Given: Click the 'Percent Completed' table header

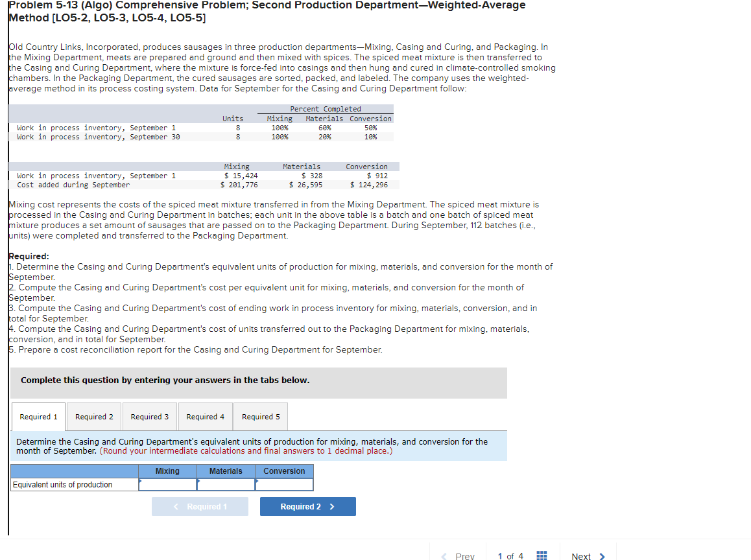Looking at the screenshot, I should coord(326,109).
